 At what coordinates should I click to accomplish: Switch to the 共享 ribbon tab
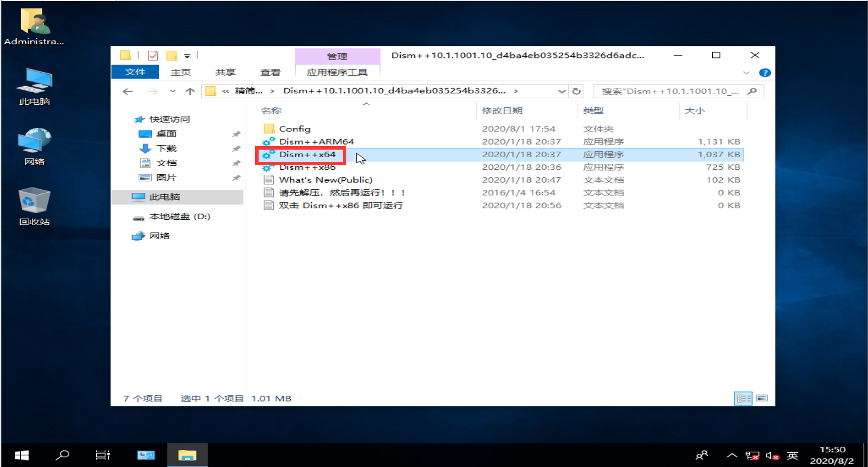pyautogui.click(x=225, y=72)
